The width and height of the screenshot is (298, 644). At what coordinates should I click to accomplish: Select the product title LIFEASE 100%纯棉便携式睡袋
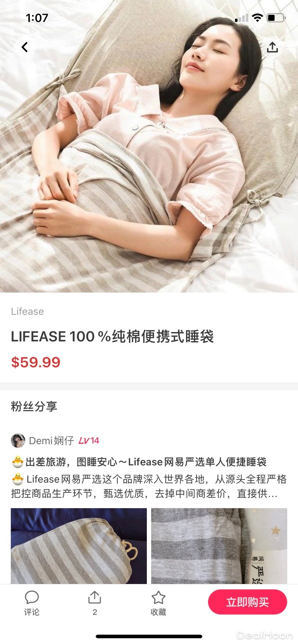coord(112,337)
